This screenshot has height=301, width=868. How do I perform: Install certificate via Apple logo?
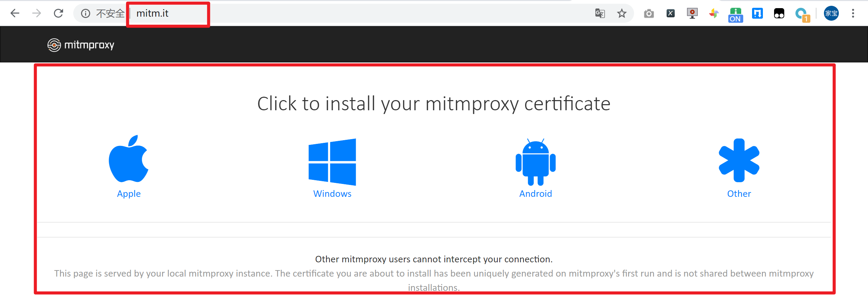click(x=129, y=158)
